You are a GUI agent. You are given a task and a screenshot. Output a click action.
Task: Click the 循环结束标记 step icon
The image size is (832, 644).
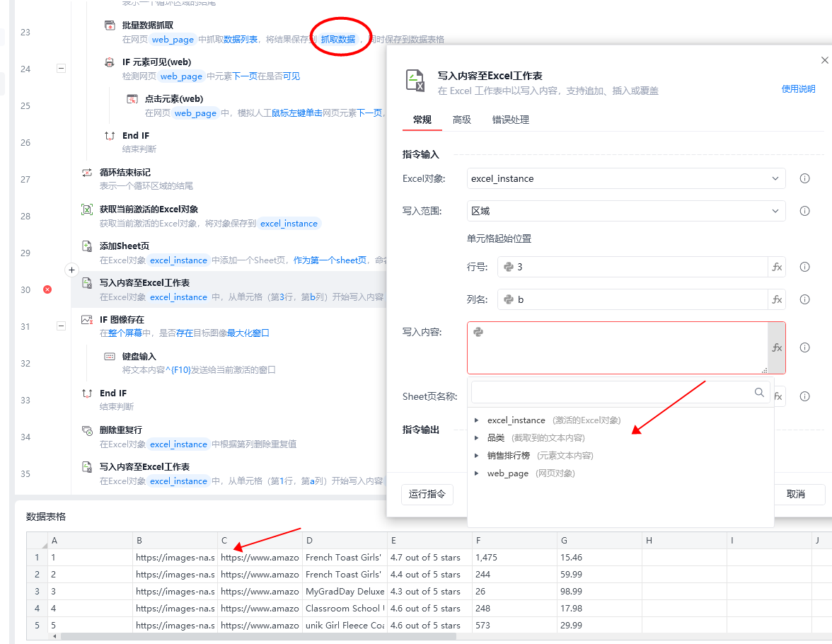pyautogui.click(x=87, y=173)
